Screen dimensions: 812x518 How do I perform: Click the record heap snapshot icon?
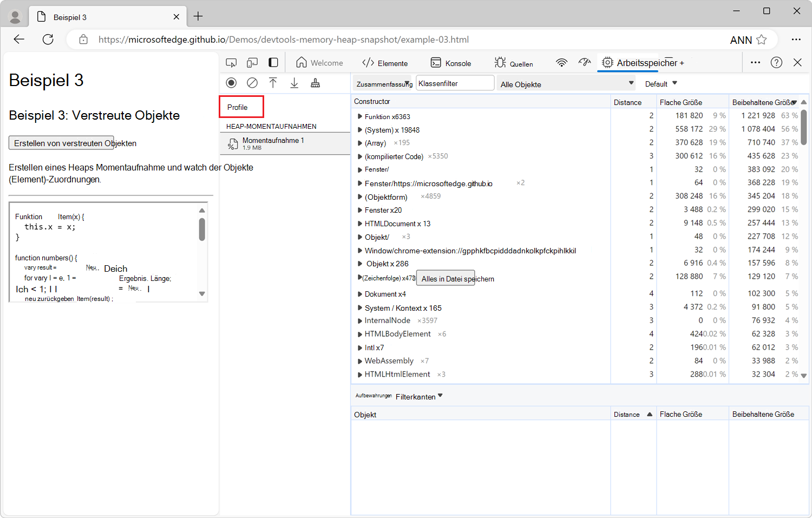click(231, 83)
